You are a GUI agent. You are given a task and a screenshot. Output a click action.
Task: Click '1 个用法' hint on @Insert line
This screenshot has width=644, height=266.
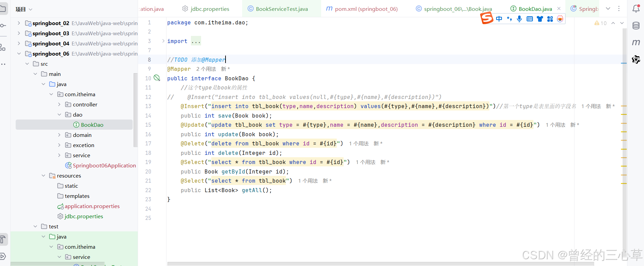591,106
